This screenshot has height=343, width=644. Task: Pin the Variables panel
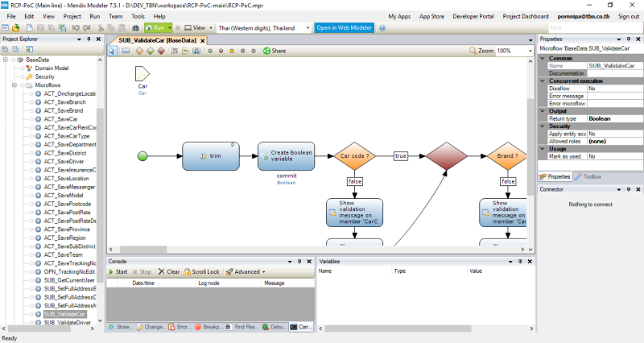(520, 261)
